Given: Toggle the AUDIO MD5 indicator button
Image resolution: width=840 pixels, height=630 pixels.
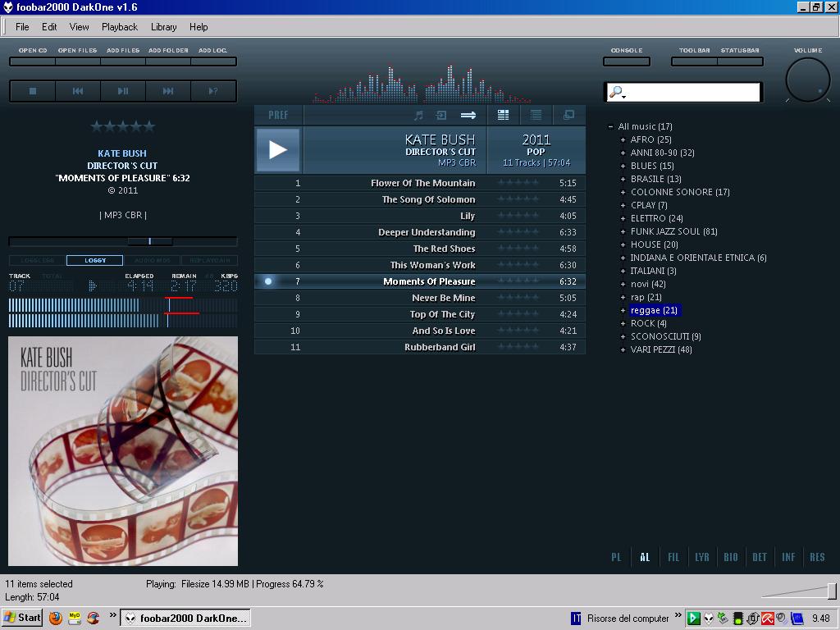Looking at the screenshot, I should 152,260.
